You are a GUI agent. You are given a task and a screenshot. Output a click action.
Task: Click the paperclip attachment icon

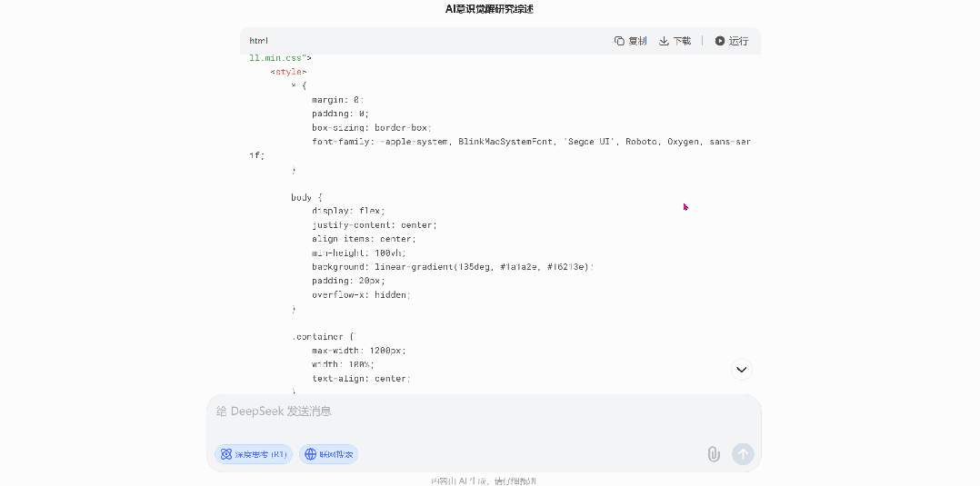point(714,454)
